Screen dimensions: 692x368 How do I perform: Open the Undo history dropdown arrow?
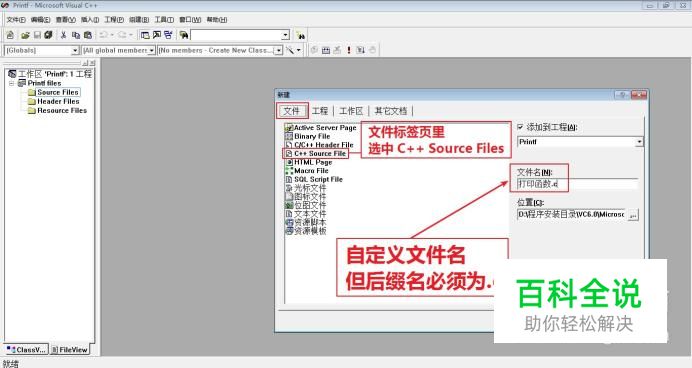pyautogui.click(x=112, y=35)
